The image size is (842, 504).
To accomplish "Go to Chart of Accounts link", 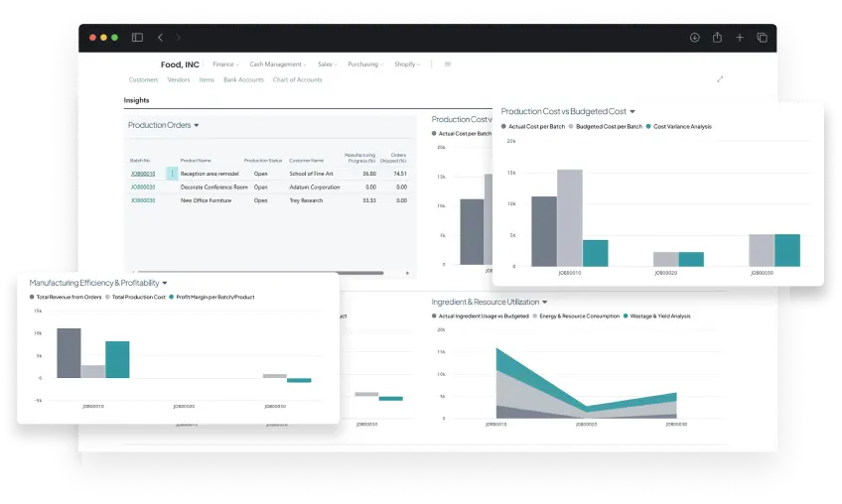I will tap(297, 79).
